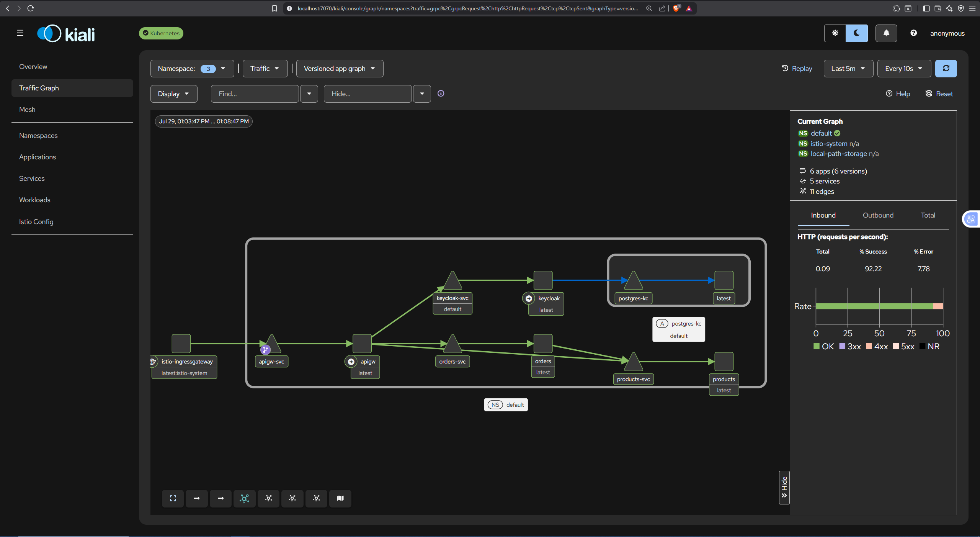Select the postgres-kc latest workload node
The width and height of the screenshot is (980, 537).
click(724, 280)
